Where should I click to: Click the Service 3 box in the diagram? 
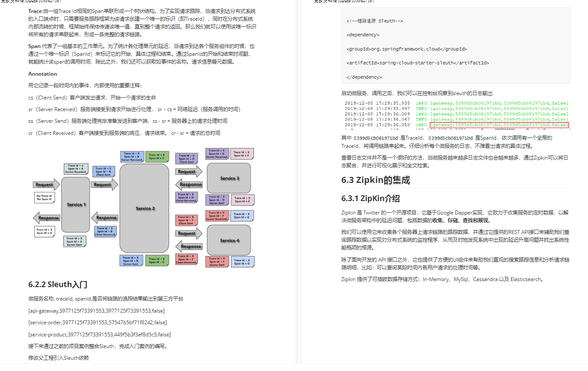pos(229,178)
